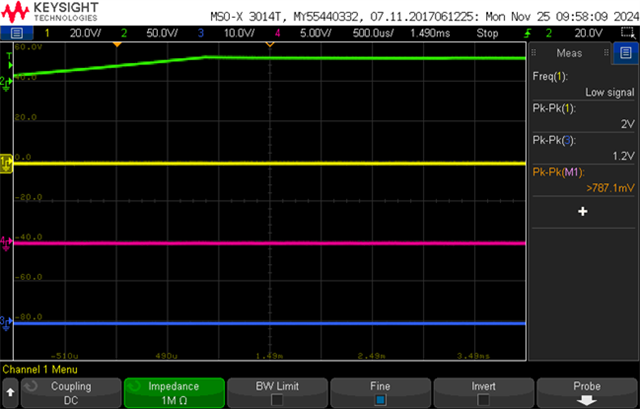640x409 pixels.
Task: Select the 500.0us/ timebase setting
Action: [x=373, y=33]
